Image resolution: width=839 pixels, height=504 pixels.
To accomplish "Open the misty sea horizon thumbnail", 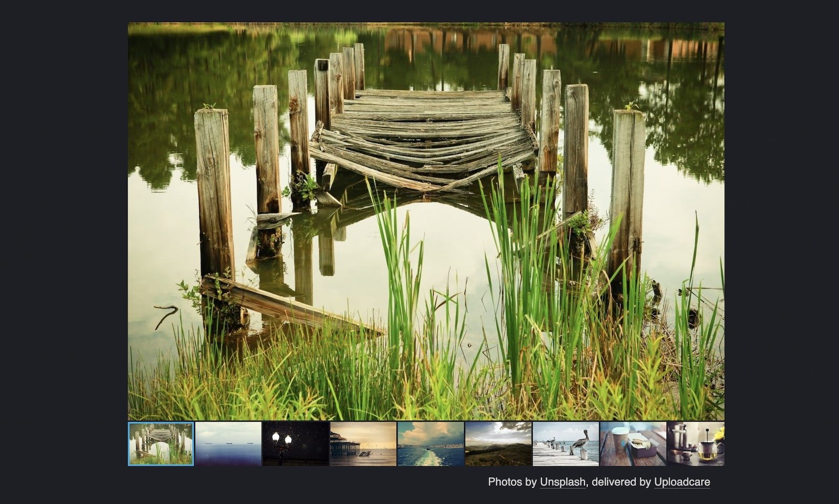I will tap(228, 444).
